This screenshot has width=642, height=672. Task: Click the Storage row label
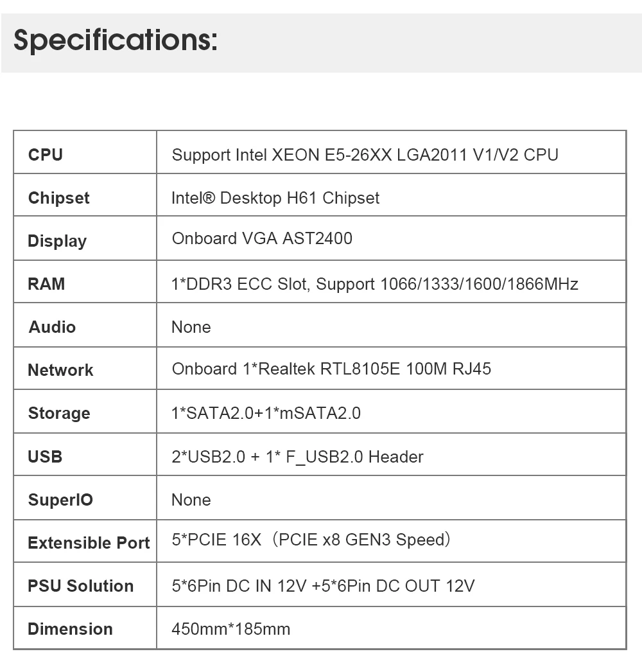click(59, 413)
